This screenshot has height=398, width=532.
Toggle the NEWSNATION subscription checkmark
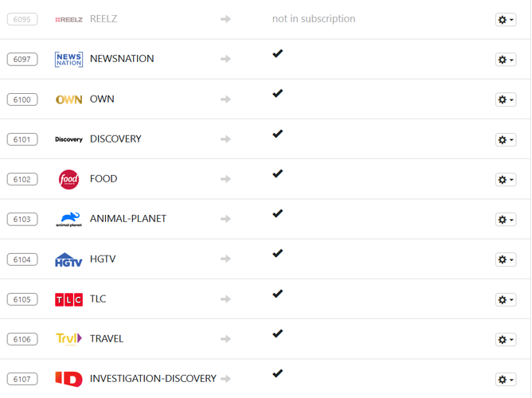tap(277, 54)
